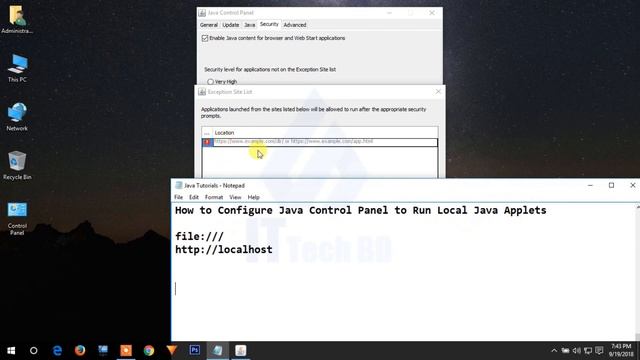640x360 pixels.
Task: Launch Photoshop from taskbar
Action: (195, 350)
